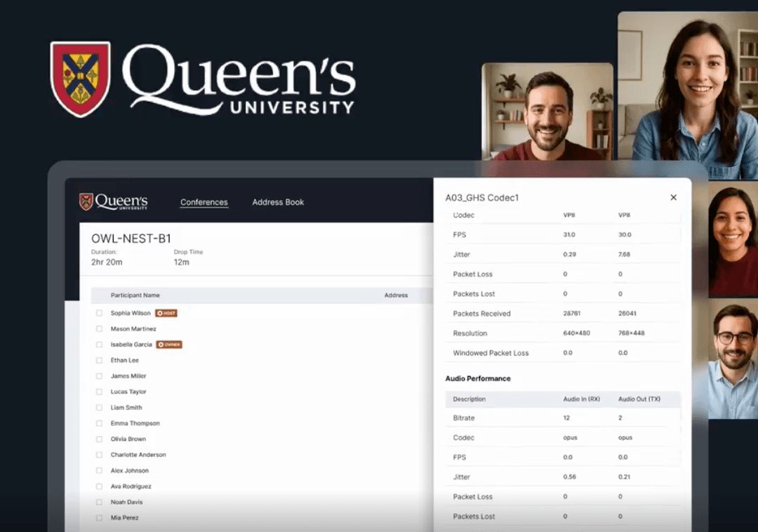Click the video Jitter value 7.68
Image resolution: width=758 pixels, height=532 pixels.
[x=624, y=254]
